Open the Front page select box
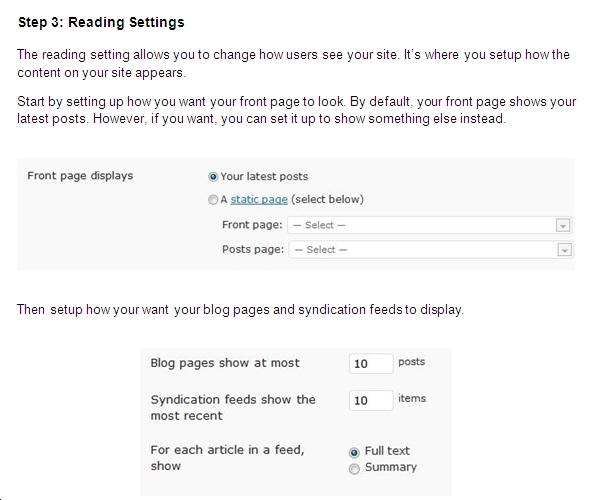 click(x=429, y=225)
